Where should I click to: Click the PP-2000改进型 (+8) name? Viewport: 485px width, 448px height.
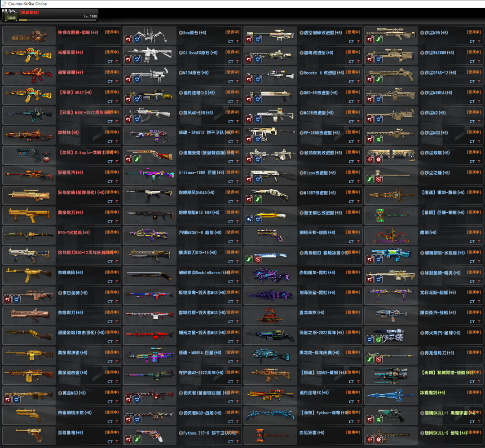(x=322, y=132)
